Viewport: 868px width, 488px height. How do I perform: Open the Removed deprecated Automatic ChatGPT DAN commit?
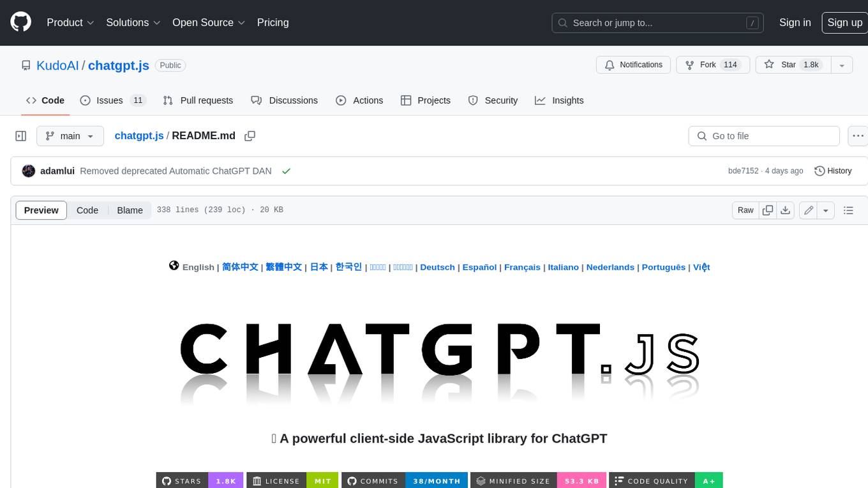(176, 171)
